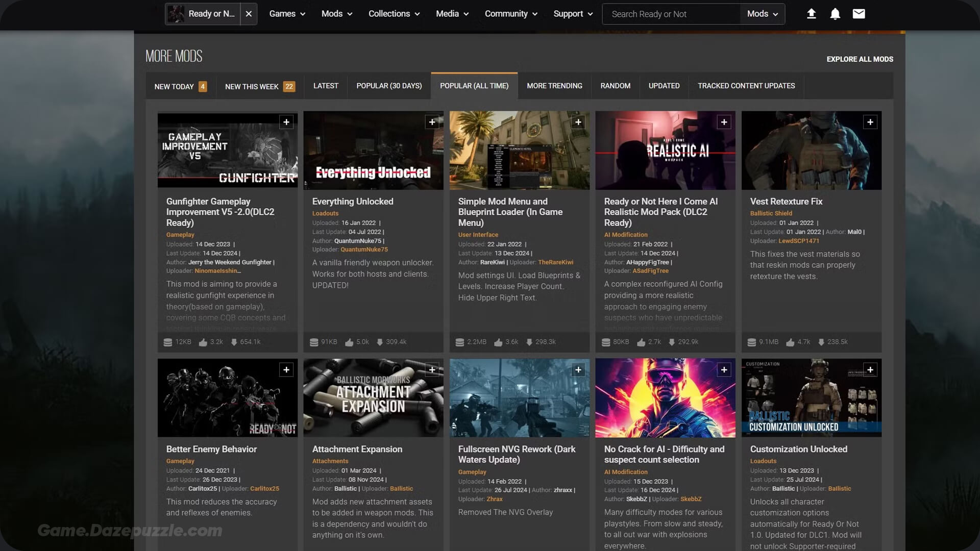980x551 pixels.
Task: Open uploader LewdSCP1471 profile link
Action: point(798,241)
